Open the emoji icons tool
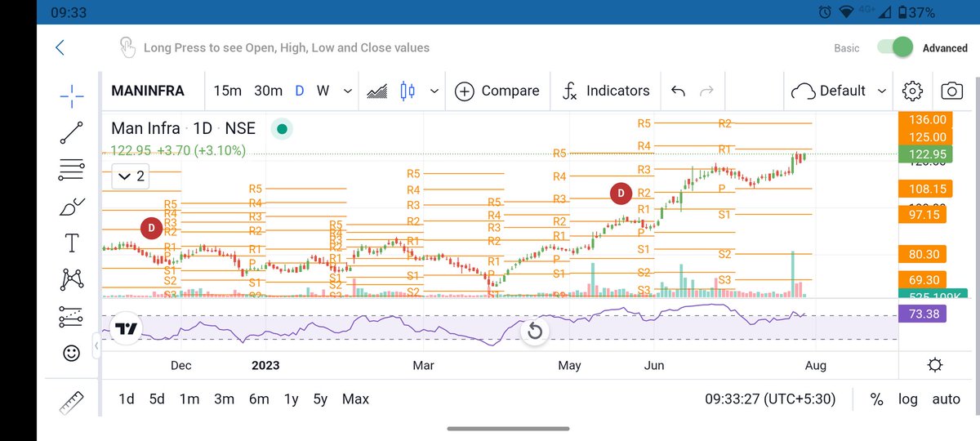 click(x=72, y=354)
